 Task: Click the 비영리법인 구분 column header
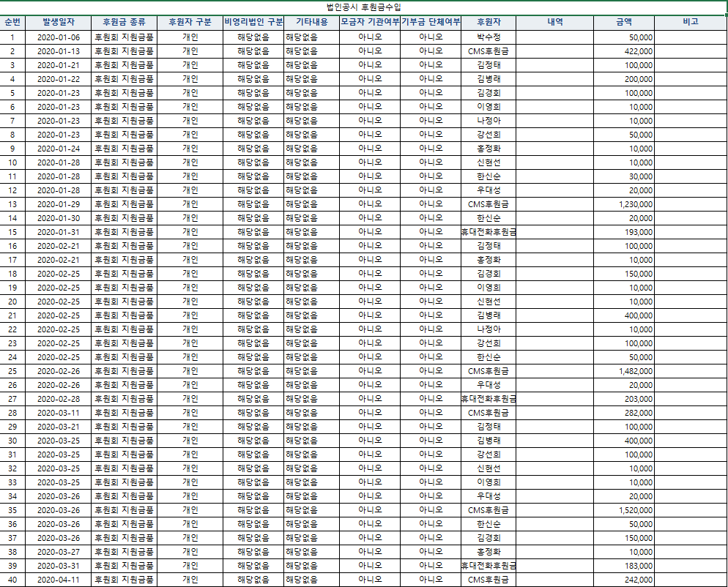[x=253, y=22]
